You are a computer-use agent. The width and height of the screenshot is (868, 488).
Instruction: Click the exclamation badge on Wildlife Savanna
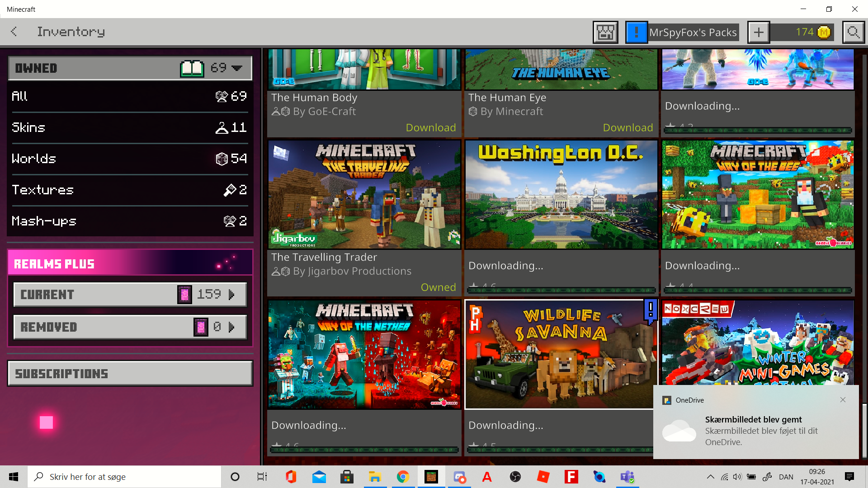click(650, 310)
